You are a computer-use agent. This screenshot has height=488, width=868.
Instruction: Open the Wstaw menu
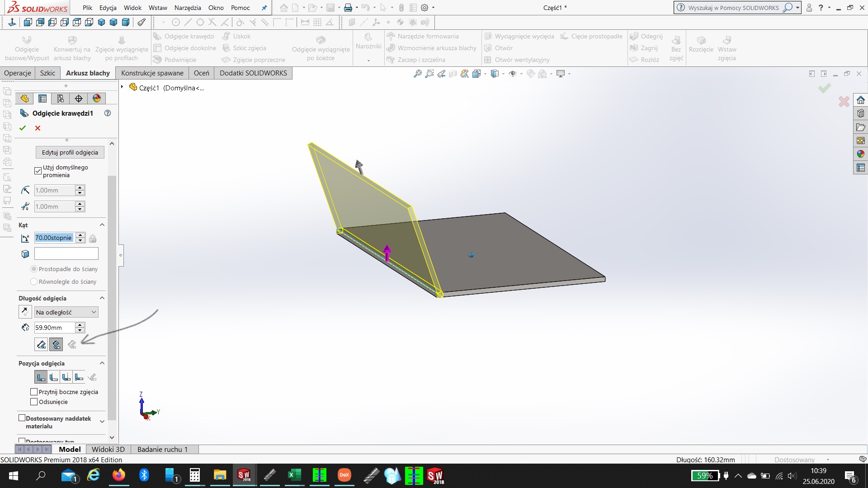158,8
